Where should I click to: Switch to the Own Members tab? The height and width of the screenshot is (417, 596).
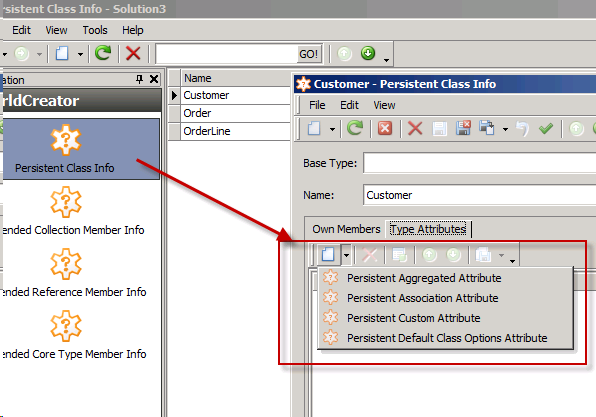[346, 229]
